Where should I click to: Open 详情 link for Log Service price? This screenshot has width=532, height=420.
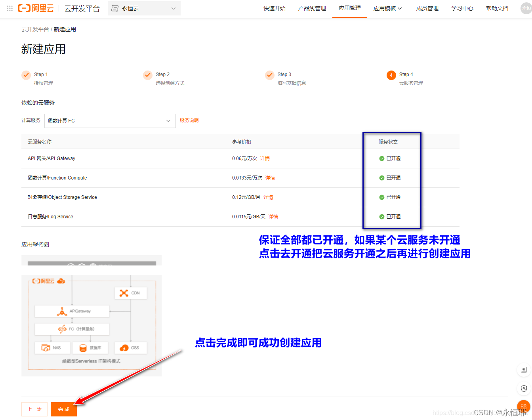click(273, 217)
